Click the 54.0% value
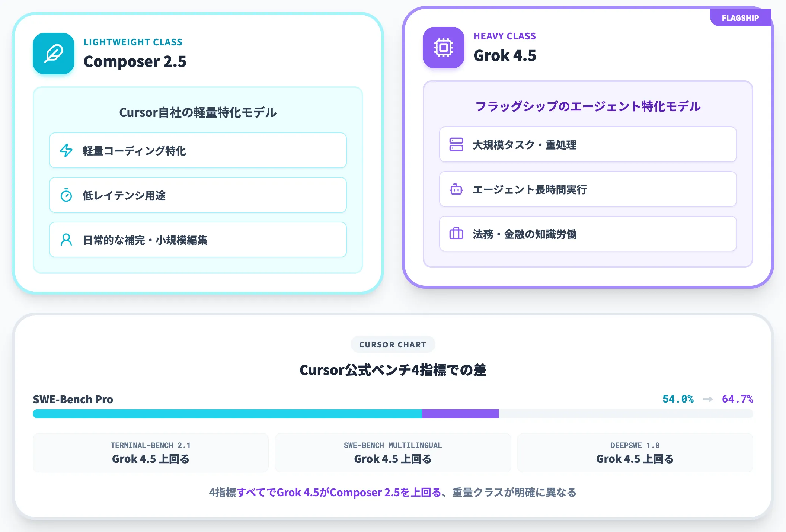 pyautogui.click(x=678, y=399)
